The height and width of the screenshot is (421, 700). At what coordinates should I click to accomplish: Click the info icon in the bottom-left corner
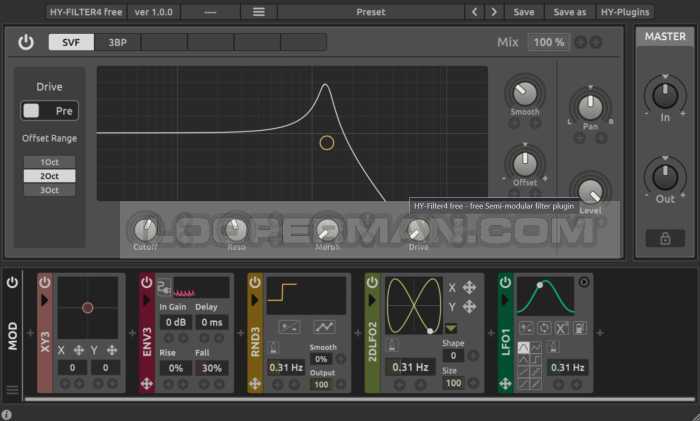point(7,414)
